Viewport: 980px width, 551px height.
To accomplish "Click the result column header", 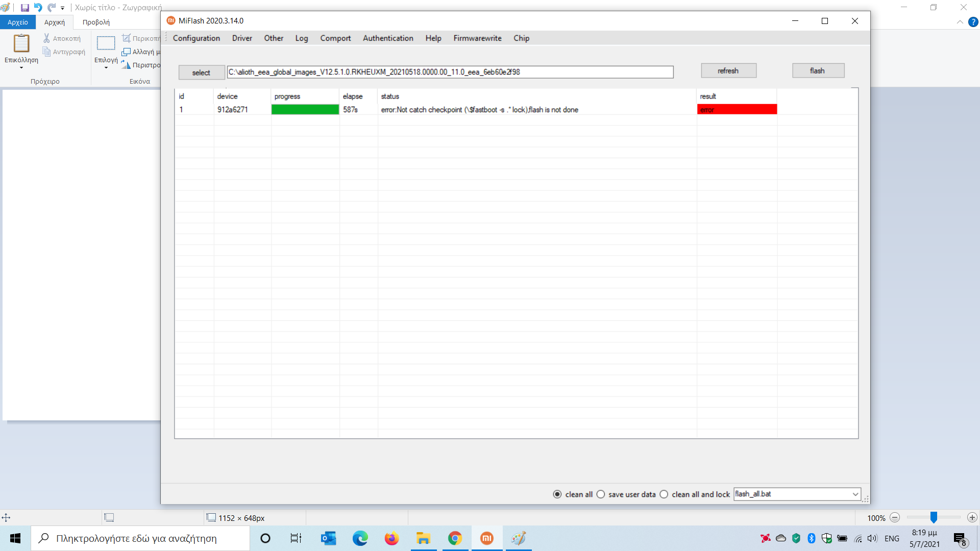I will click(708, 96).
